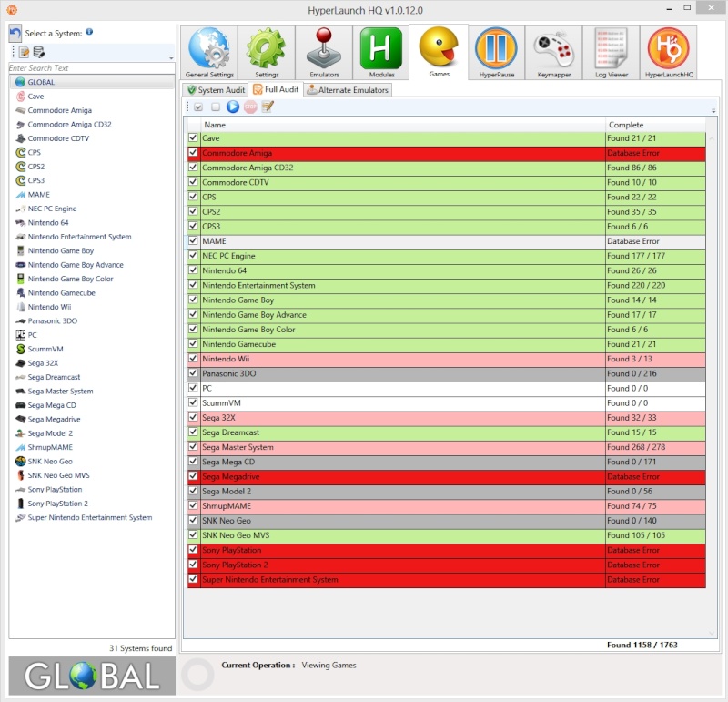The width and height of the screenshot is (728, 702).
Task: Go to the HyperLaunchHQ tab
Action: point(669,53)
